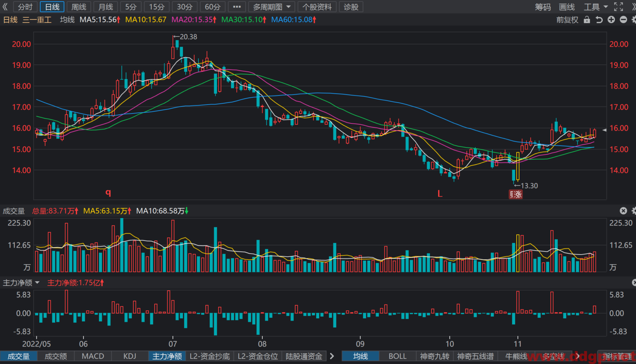Select the BOLL overlay tab

[x=397, y=356]
